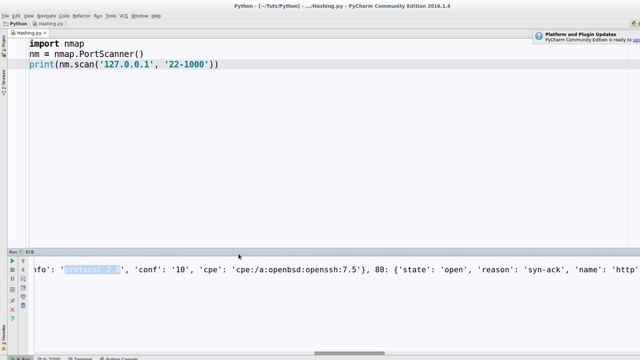Place the cursor on the 'import nmap' line
The height and width of the screenshot is (360, 640).
57,44
